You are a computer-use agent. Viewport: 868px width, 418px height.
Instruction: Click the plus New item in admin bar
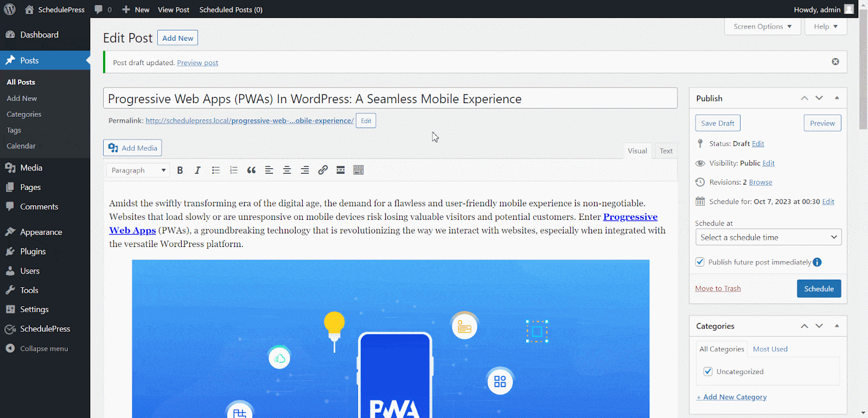[x=136, y=9]
